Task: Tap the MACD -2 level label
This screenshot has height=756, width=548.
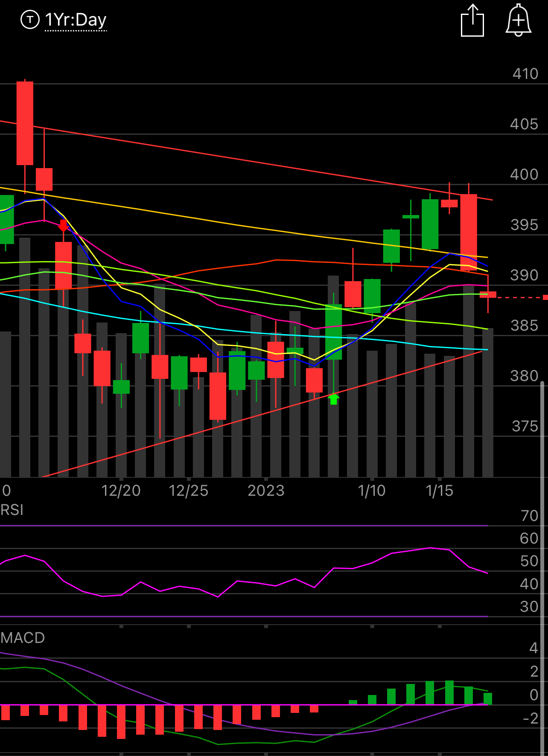Action: (x=531, y=718)
